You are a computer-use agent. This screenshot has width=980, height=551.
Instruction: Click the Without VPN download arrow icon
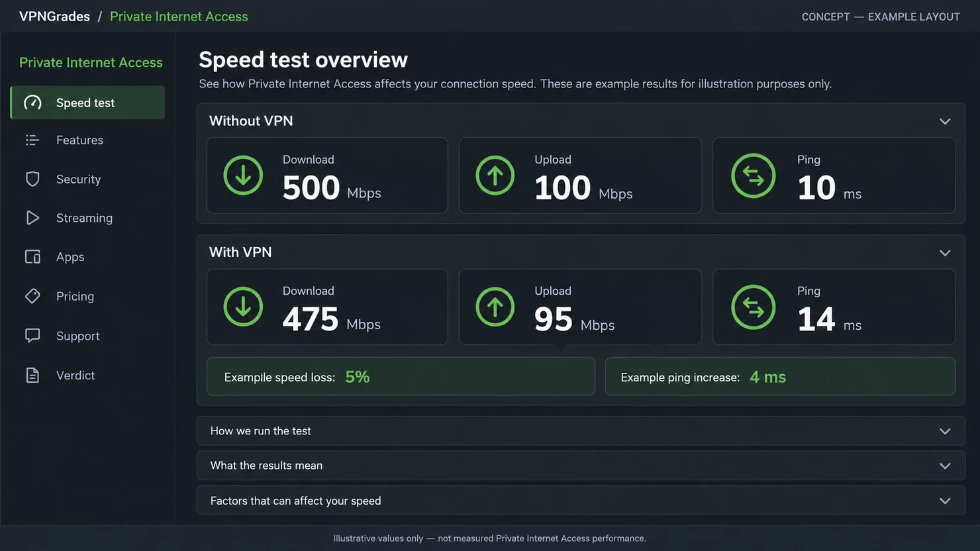[243, 175]
